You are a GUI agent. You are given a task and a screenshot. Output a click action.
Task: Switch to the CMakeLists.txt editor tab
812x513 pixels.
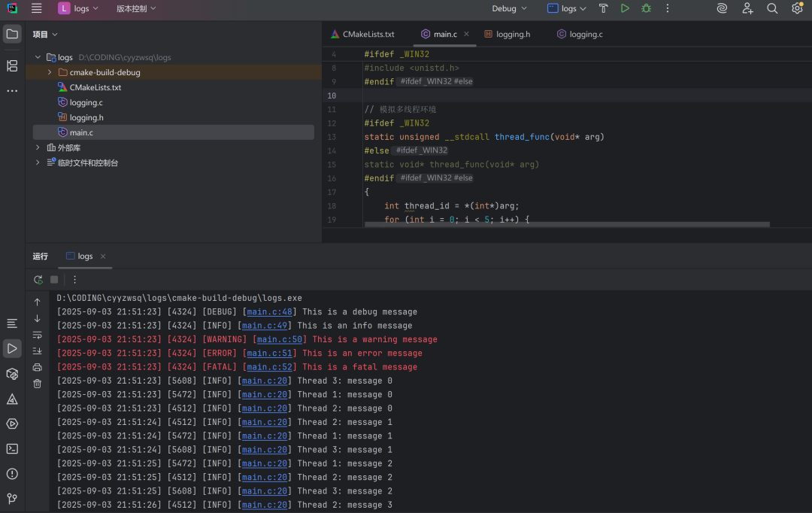[x=362, y=34]
